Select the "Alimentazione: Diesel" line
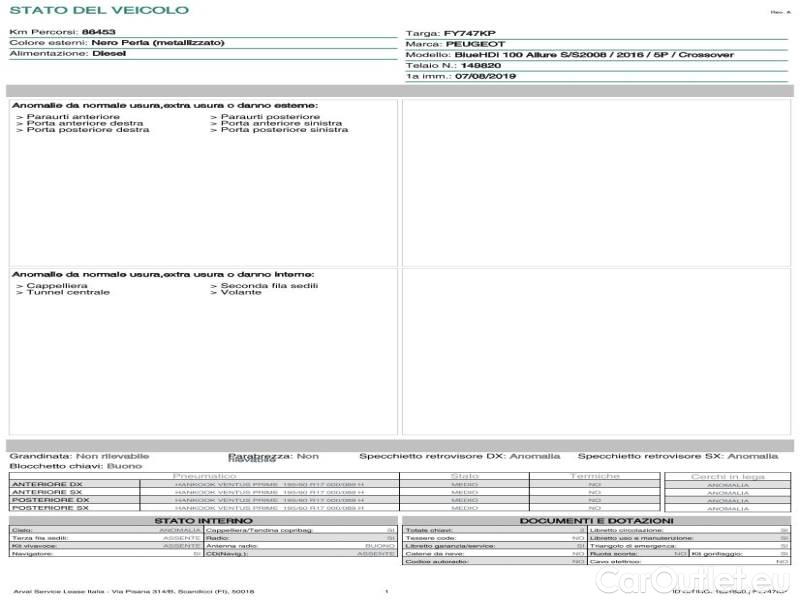 (x=67, y=54)
